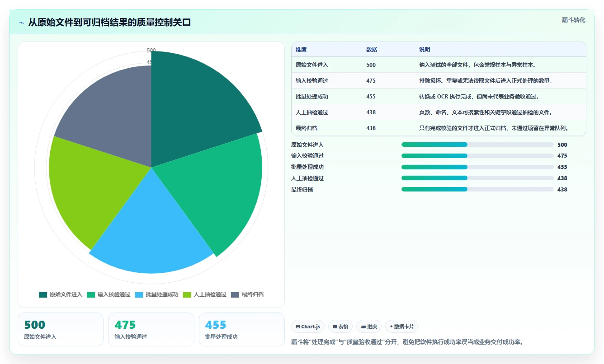This screenshot has width=604, height=364.
Task: Click the 455 value beside the progress bar
Action: click(x=562, y=167)
